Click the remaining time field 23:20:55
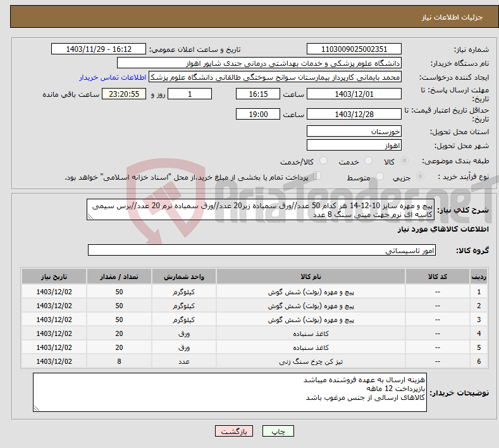 (x=124, y=94)
